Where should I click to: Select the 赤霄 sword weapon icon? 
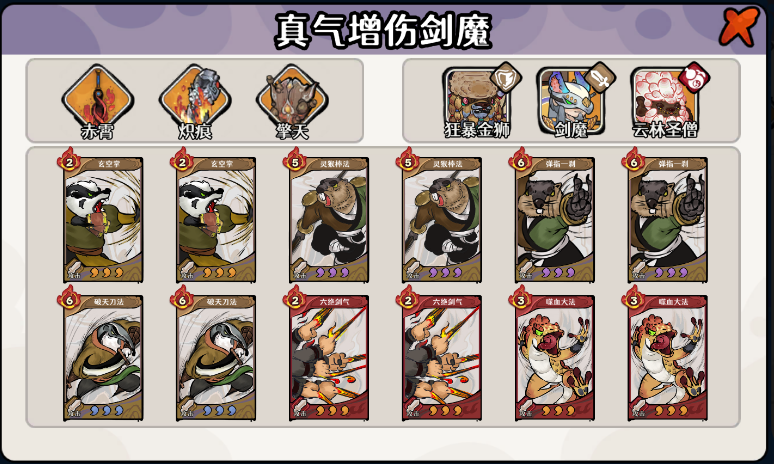[x=98, y=98]
